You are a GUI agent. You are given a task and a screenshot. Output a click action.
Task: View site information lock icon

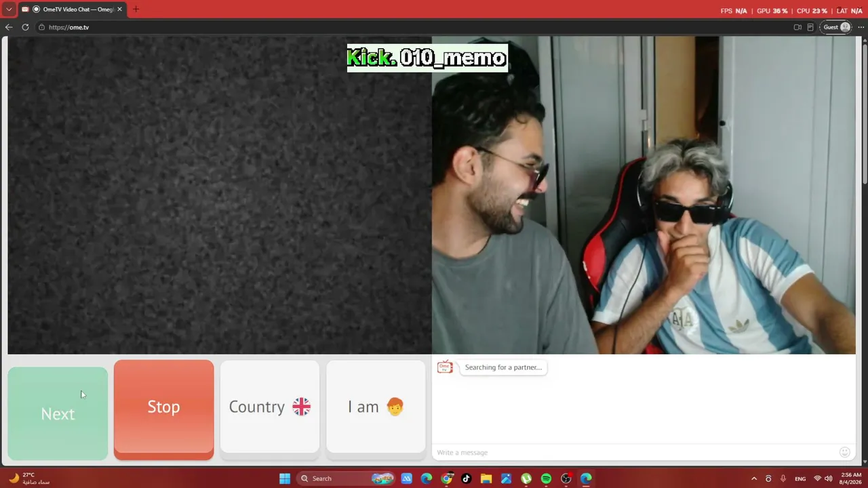pos(41,27)
